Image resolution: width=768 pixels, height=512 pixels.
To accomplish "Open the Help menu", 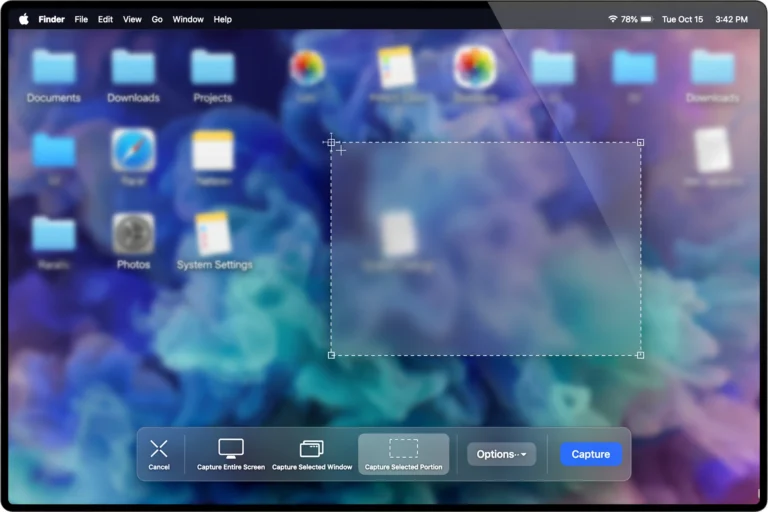I will click(x=222, y=19).
